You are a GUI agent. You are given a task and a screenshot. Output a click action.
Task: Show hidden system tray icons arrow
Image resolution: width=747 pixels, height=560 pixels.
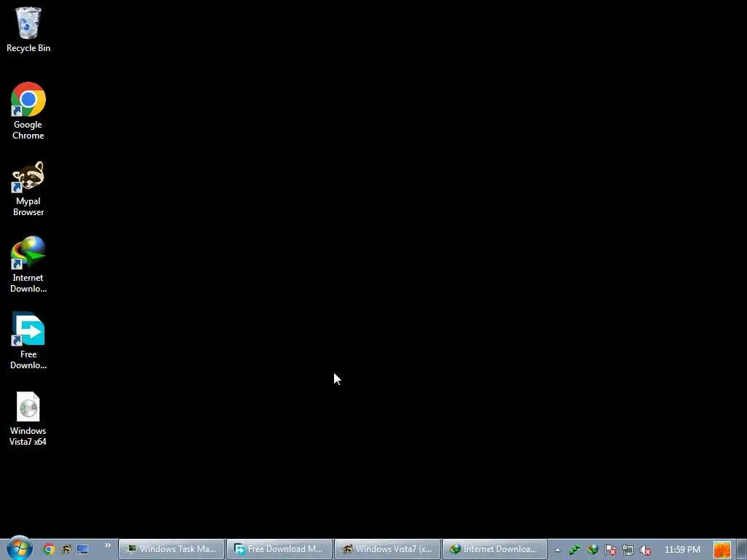point(557,550)
